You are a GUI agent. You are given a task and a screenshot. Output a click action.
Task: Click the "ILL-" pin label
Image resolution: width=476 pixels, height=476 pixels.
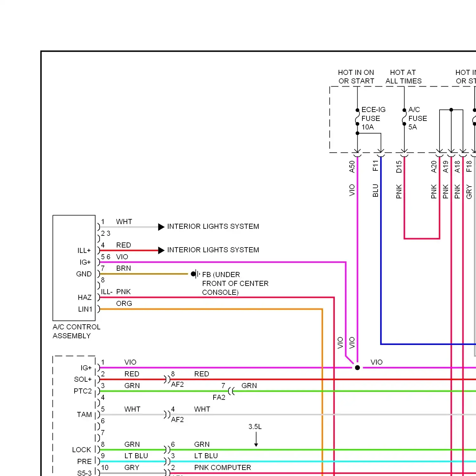click(107, 292)
